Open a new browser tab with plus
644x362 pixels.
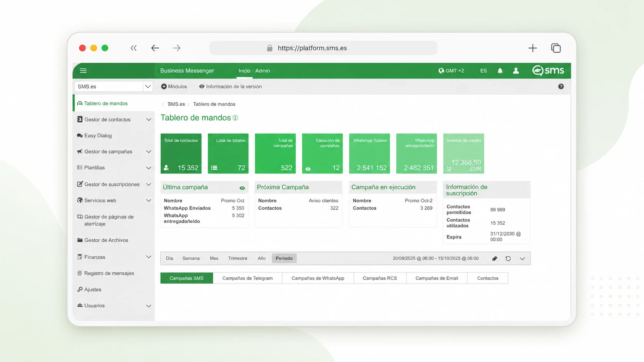point(533,48)
